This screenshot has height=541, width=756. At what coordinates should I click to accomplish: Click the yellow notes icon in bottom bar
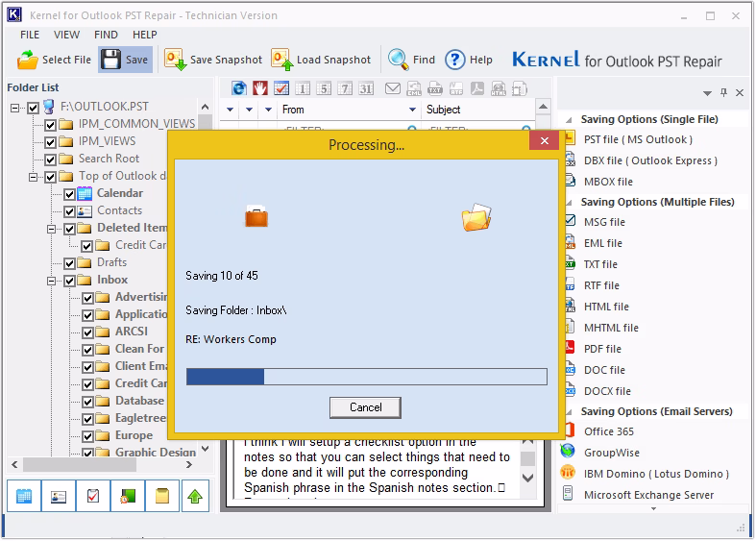162,496
